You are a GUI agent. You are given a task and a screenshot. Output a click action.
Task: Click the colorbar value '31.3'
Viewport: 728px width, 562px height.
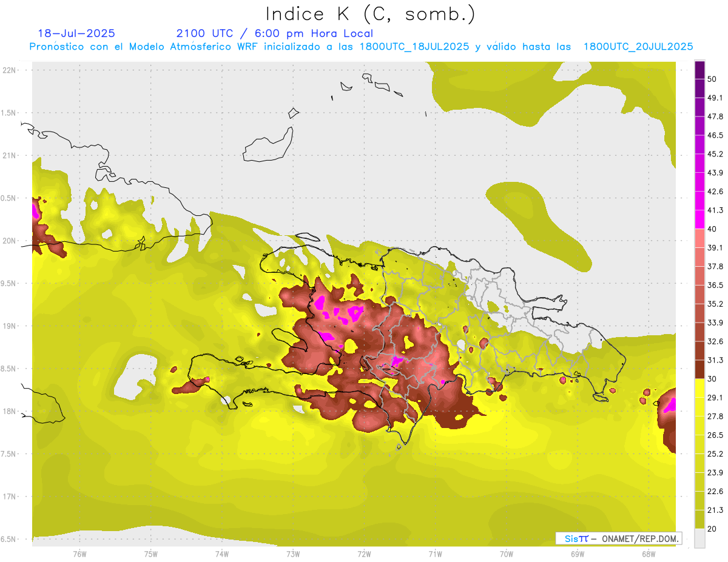[715, 361]
